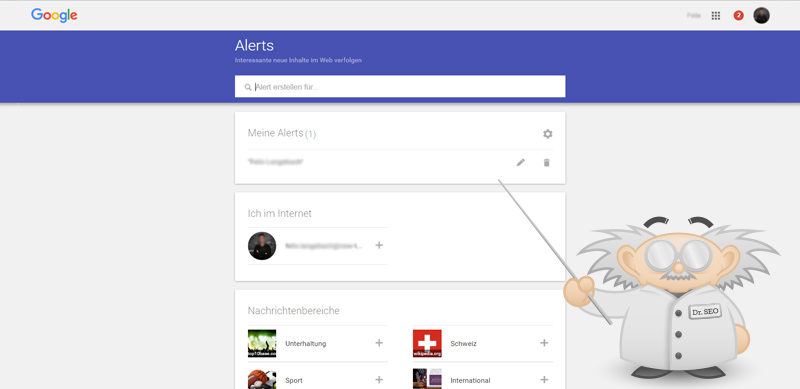Select the International label
The image size is (800, 389).
(x=470, y=380)
